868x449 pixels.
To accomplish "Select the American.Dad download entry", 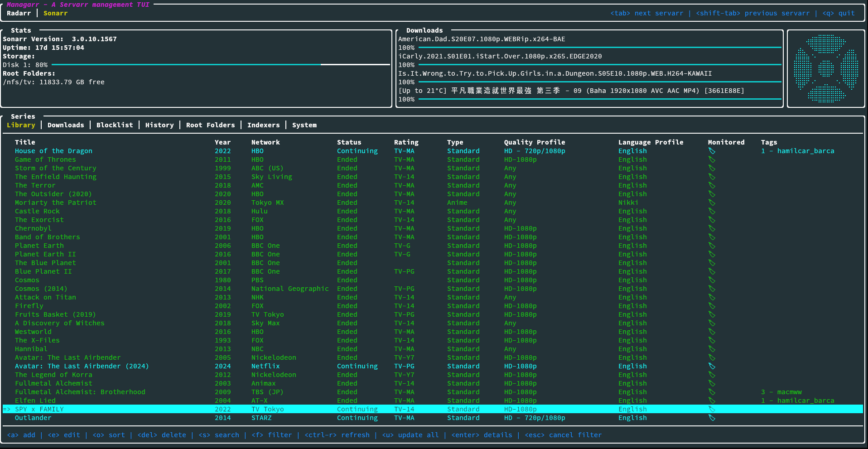I will click(482, 39).
